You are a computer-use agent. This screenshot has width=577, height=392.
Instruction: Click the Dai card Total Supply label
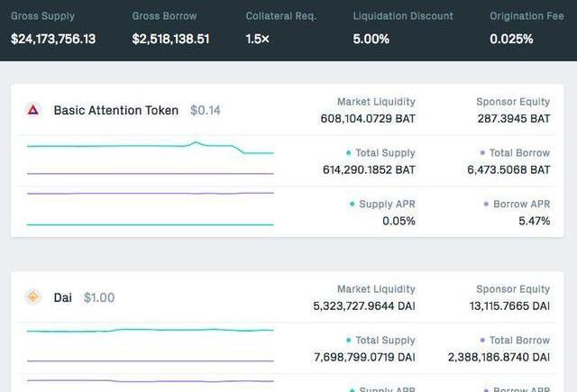(x=385, y=341)
